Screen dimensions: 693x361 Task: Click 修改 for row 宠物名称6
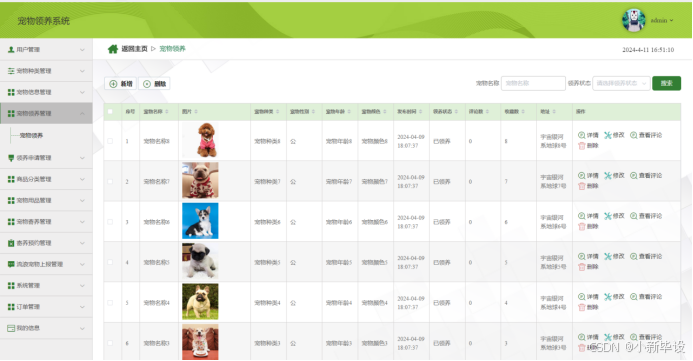coord(614,216)
